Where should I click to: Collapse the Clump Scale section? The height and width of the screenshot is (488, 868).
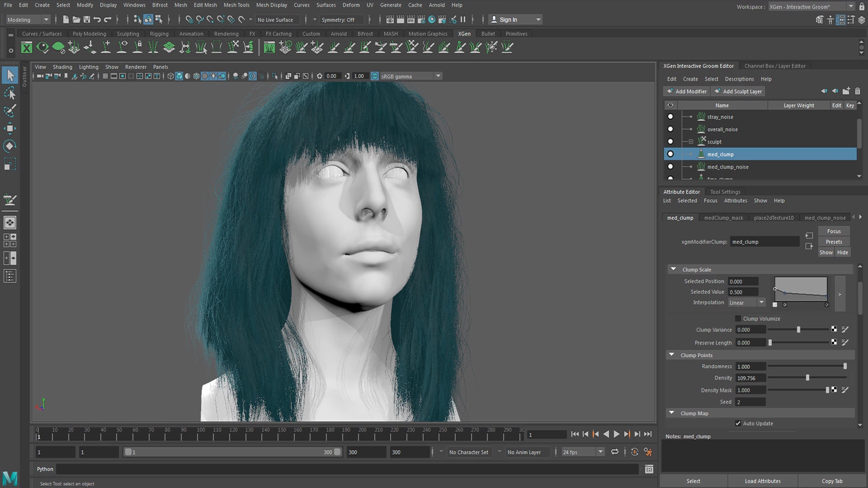click(x=674, y=269)
